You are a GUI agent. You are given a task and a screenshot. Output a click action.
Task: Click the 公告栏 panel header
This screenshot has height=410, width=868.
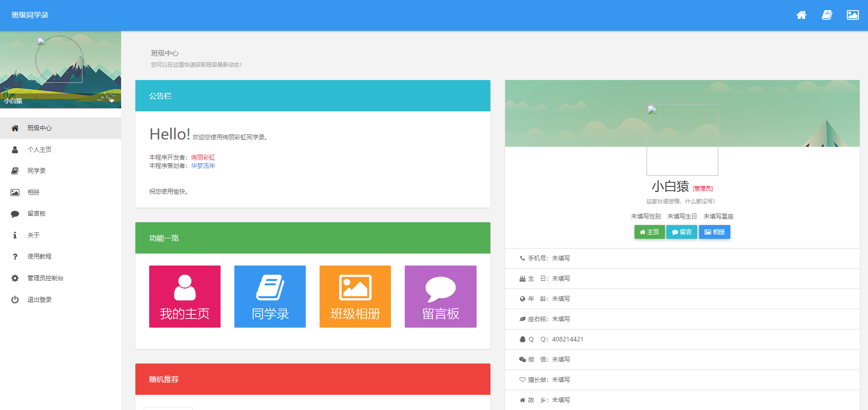(313, 96)
